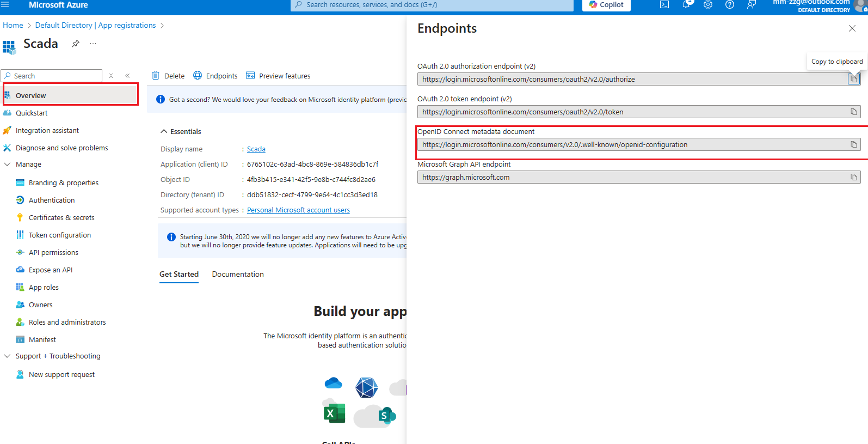The width and height of the screenshot is (868, 444).
Task: Click the Delete button in toolbar
Action: 168,76
